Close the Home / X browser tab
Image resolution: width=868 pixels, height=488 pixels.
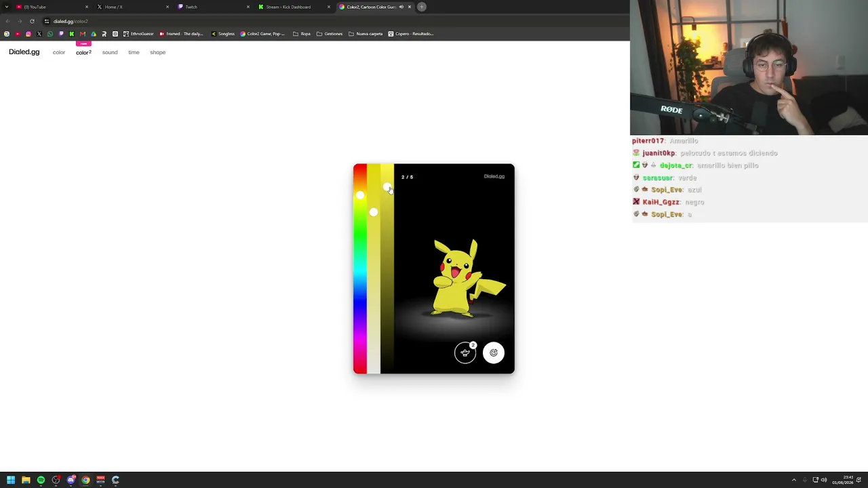tap(167, 7)
